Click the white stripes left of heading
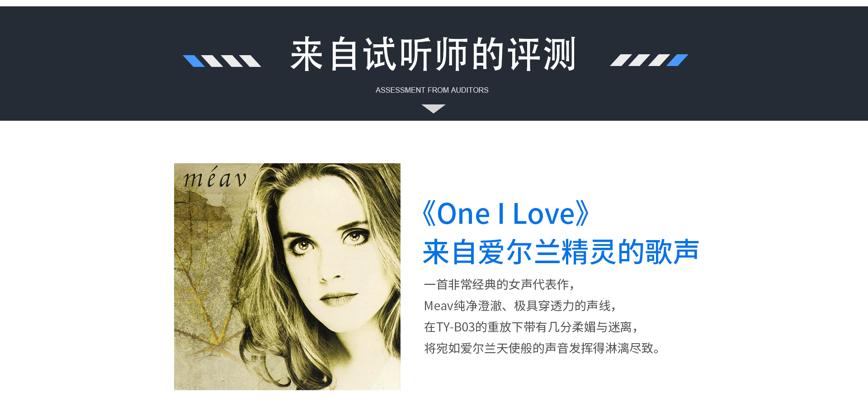Viewport: 868px width, 411px height. pos(231,61)
